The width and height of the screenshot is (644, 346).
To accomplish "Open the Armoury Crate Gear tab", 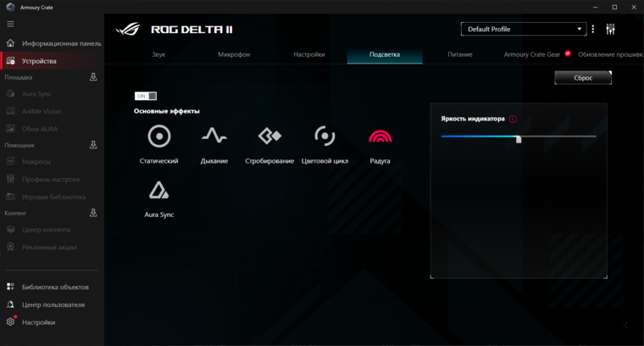I will click(x=532, y=54).
